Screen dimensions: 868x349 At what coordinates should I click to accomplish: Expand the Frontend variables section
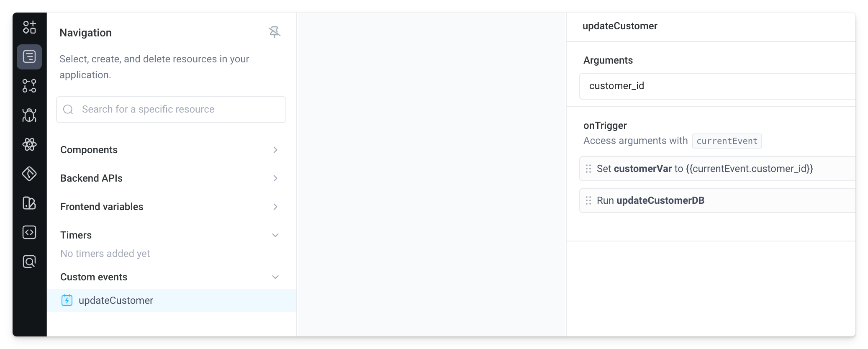coord(275,206)
